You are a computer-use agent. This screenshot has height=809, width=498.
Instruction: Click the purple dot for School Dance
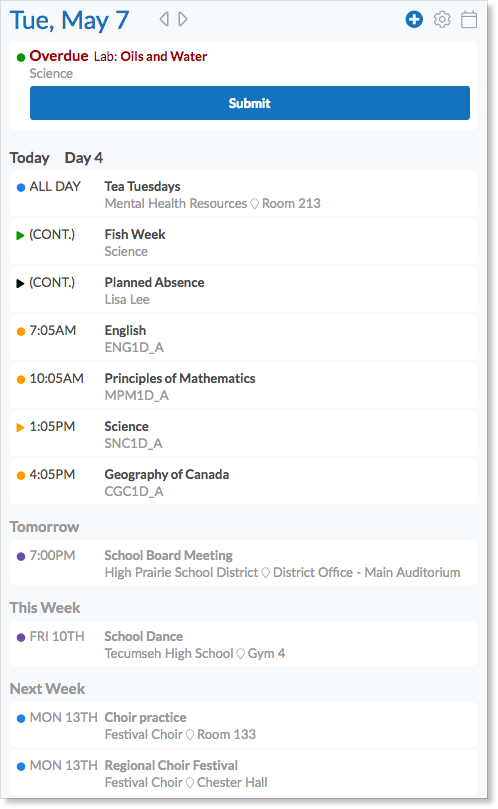coord(21,638)
